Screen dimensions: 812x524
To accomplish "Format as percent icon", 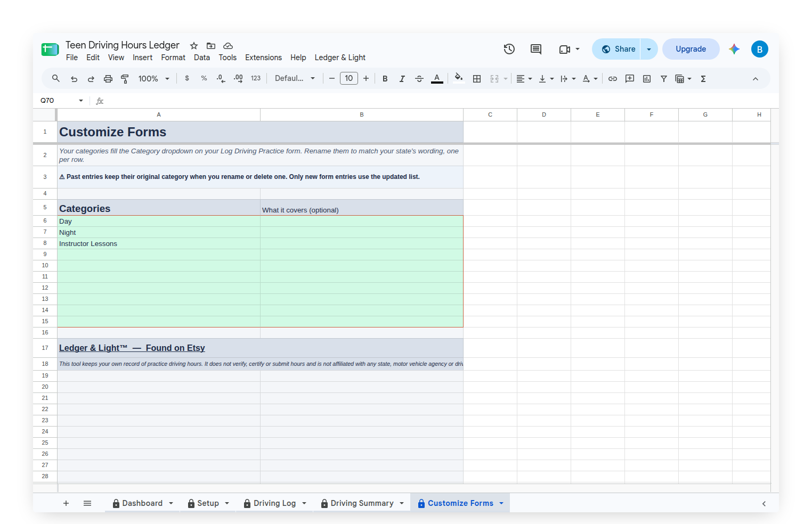I will tap(204, 78).
